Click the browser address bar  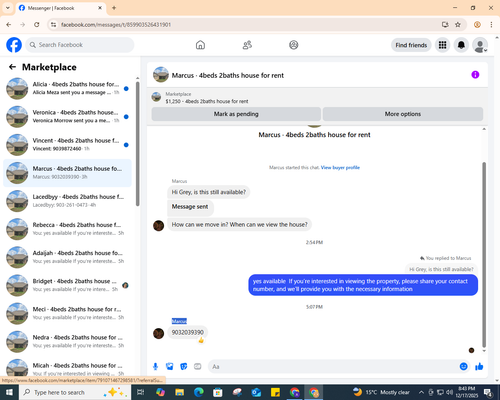(x=247, y=25)
